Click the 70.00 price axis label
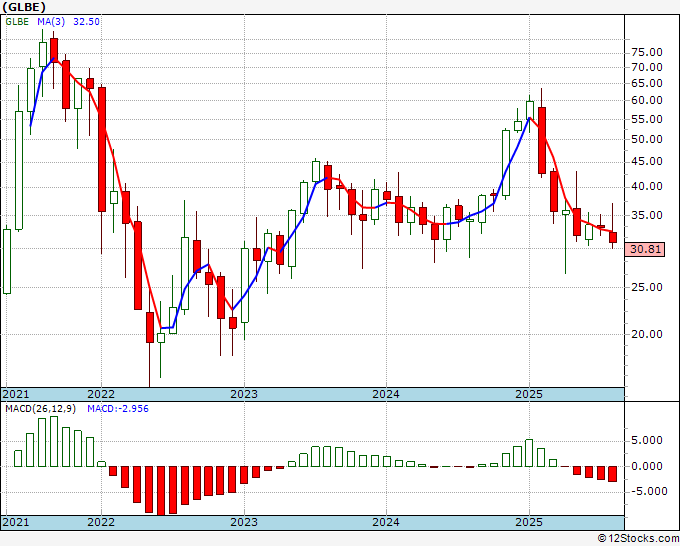Viewport: 680px width, 546px height. 647,67
